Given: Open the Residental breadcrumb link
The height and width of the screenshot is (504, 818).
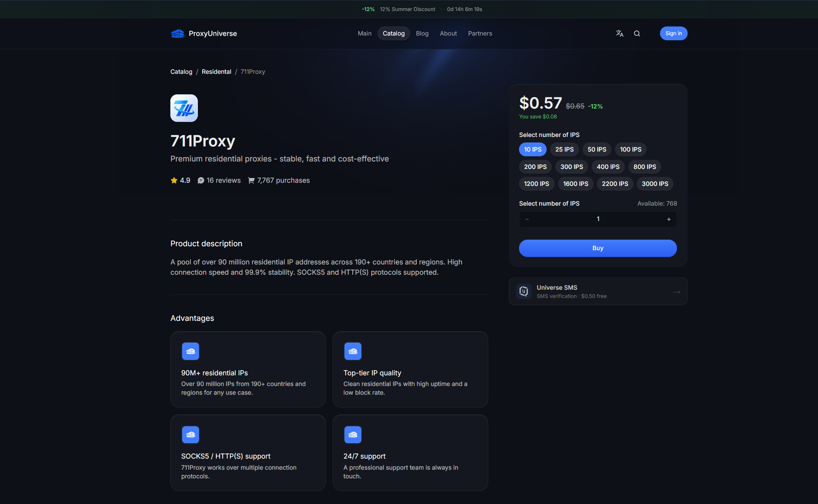Looking at the screenshot, I should coord(216,72).
